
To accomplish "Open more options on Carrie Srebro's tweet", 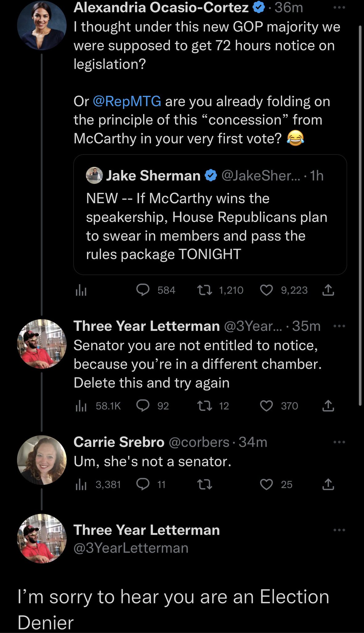I will point(339,442).
